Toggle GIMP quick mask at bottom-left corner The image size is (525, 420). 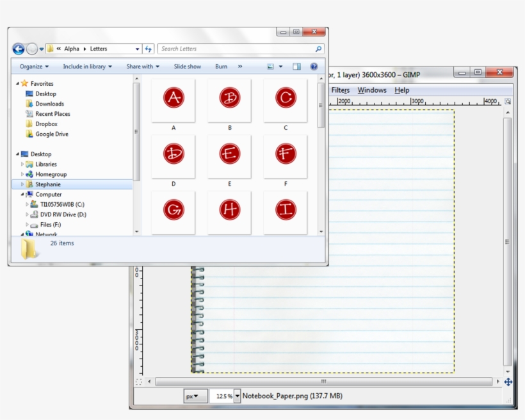139,382
